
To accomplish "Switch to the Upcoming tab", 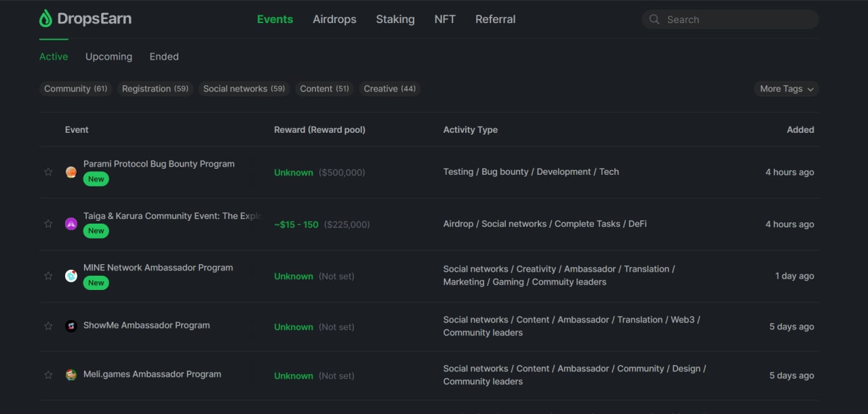I will tap(108, 57).
